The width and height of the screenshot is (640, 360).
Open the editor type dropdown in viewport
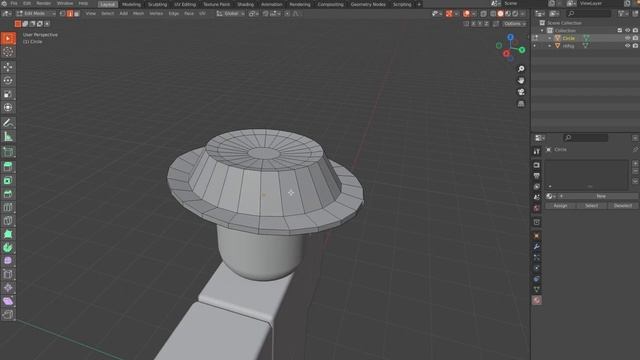coord(7,13)
